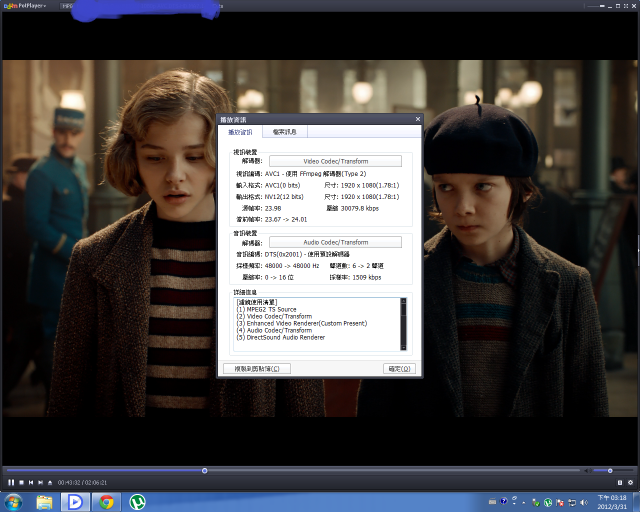Close the playback info dialog

coord(418,119)
